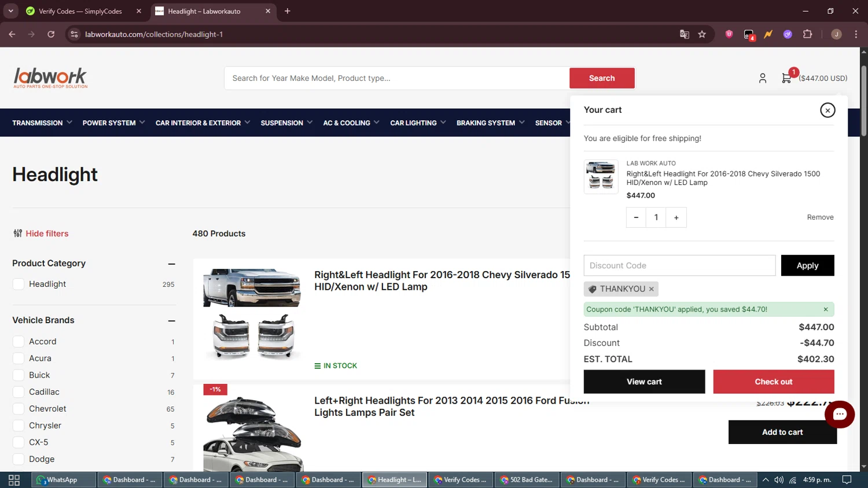Open browser extensions puzzle icon
The height and width of the screenshot is (488, 868).
tap(807, 34)
